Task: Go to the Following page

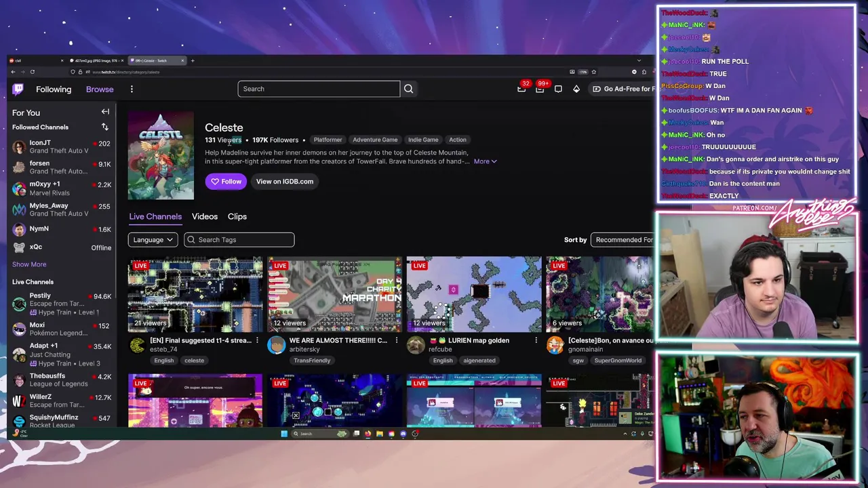Action: [x=54, y=89]
